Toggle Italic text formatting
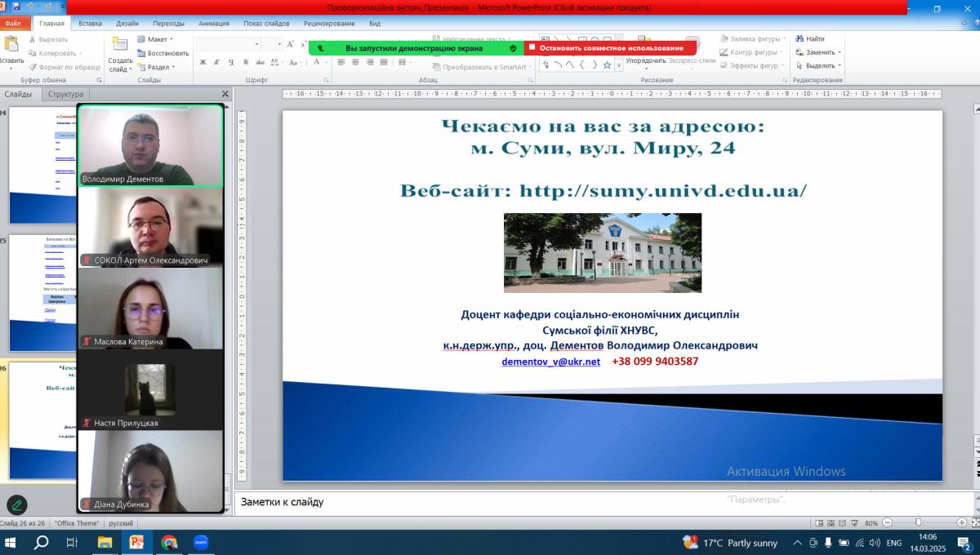Viewport: 980px width, 555px height. point(216,62)
